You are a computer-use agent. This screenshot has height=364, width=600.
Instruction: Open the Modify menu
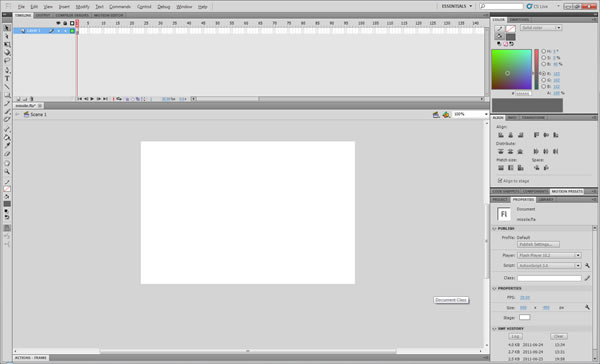tap(82, 7)
